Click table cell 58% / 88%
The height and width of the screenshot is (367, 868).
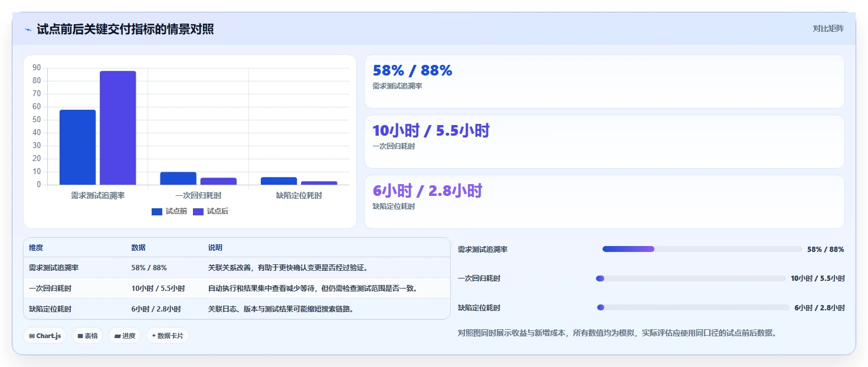point(149,268)
